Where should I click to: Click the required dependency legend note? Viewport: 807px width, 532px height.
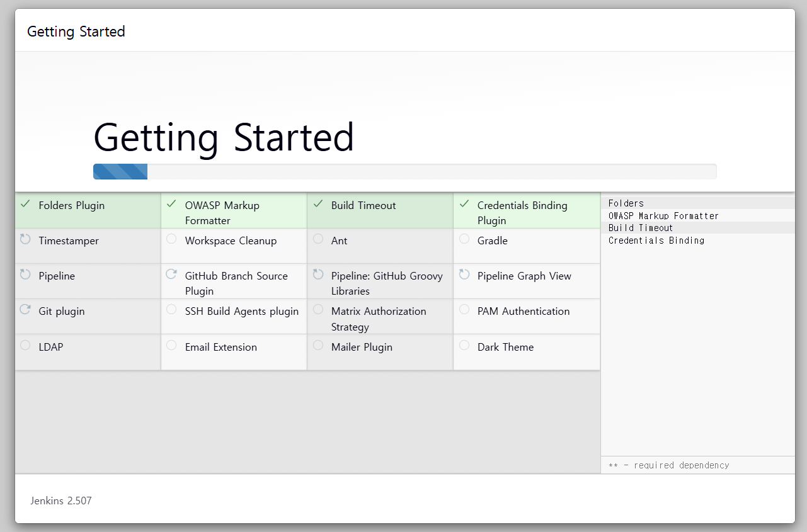coord(669,465)
